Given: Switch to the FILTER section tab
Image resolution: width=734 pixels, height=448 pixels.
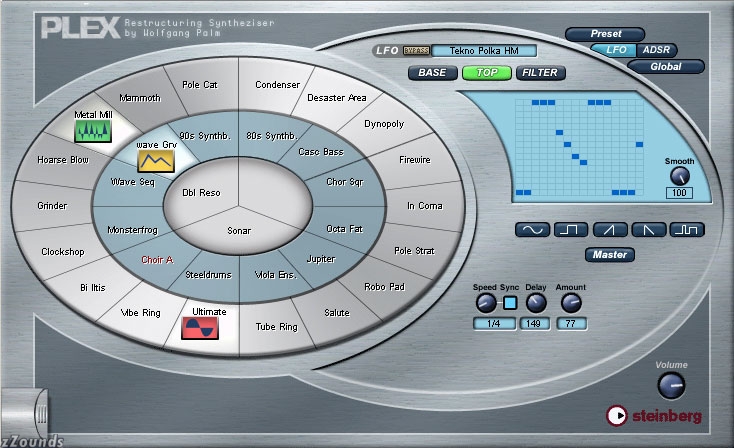Looking at the screenshot, I should point(540,73).
